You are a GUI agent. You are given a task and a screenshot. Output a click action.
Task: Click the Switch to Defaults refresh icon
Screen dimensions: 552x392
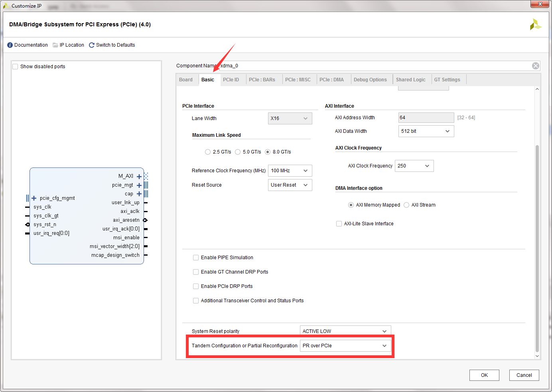coord(92,45)
